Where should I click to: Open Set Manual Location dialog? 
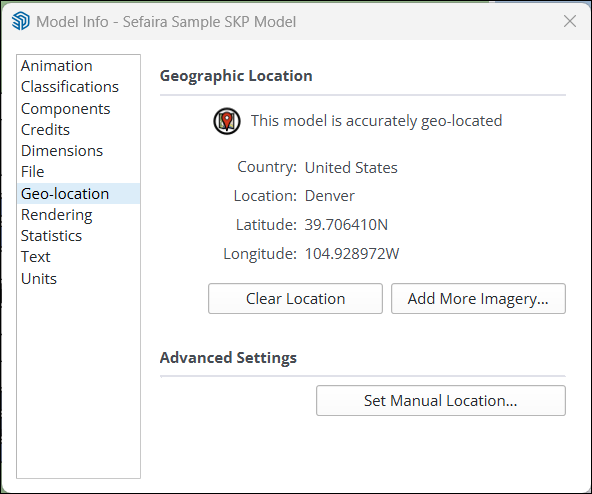pyautogui.click(x=441, y=401)
